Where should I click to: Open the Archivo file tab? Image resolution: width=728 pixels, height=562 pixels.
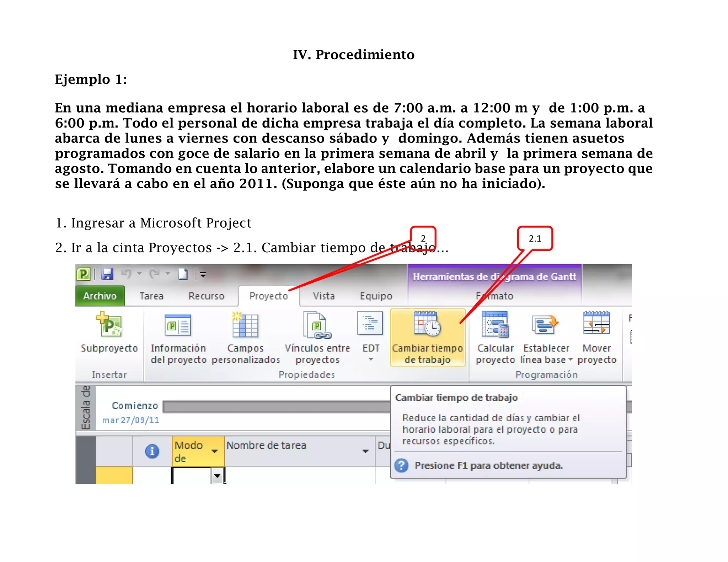(100, 296)
